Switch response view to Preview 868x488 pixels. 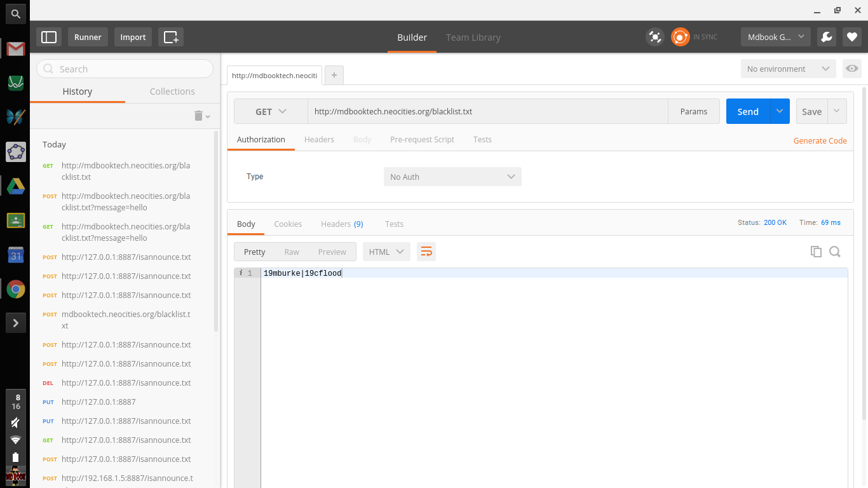(x=332, y=252)
